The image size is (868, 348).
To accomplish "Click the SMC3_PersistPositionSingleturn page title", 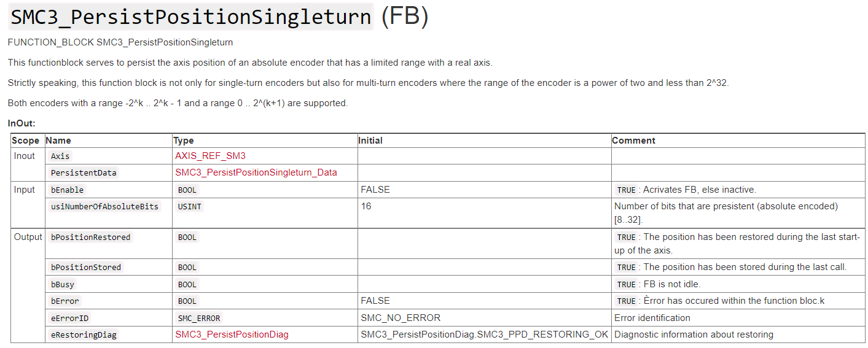I will point(191,17).
